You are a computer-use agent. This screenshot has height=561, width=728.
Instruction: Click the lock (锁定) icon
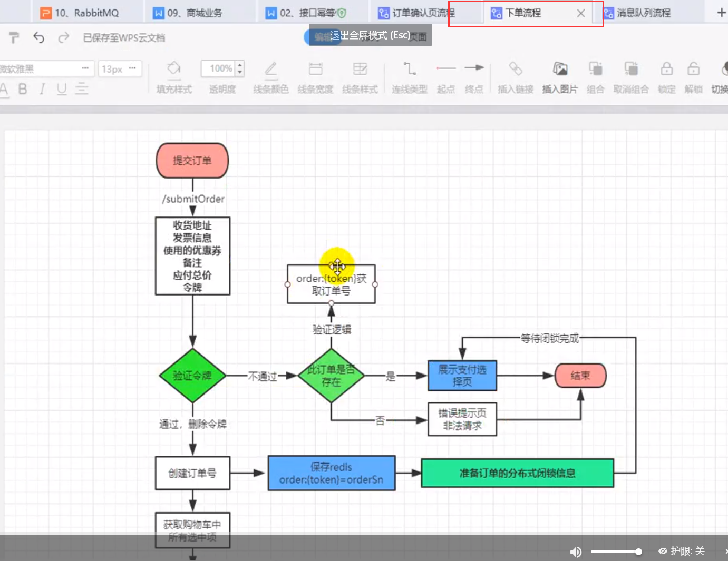click(x=666, y=69)
